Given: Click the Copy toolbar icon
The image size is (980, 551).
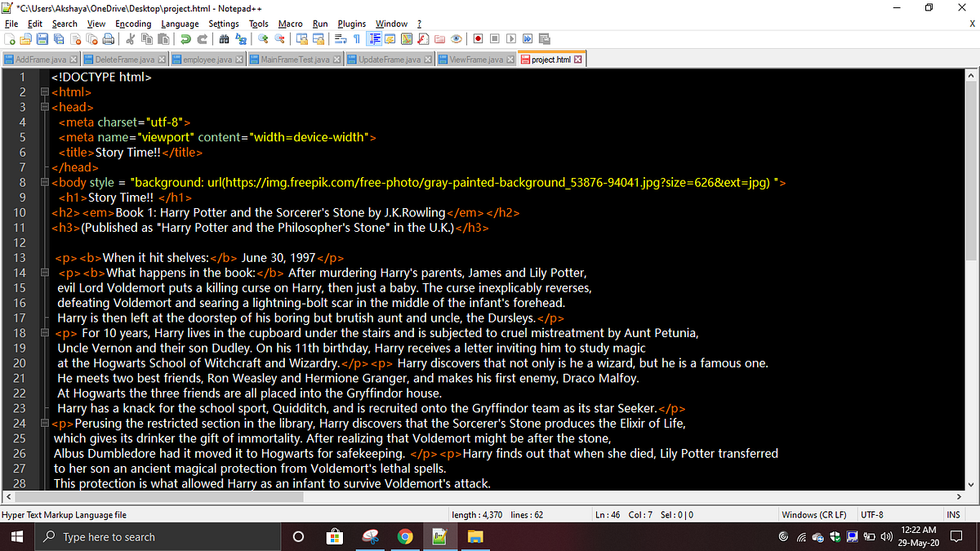Looking at the screenshot, I should [147, 38].
